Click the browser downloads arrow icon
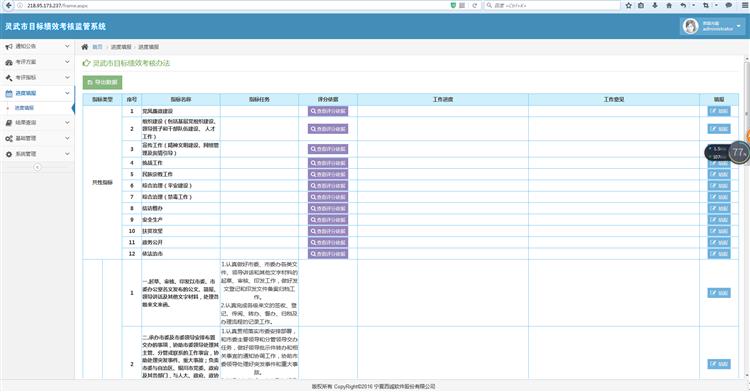Viewport: 750px width, 392px height. pyautogui.click(x=655, y=5)
